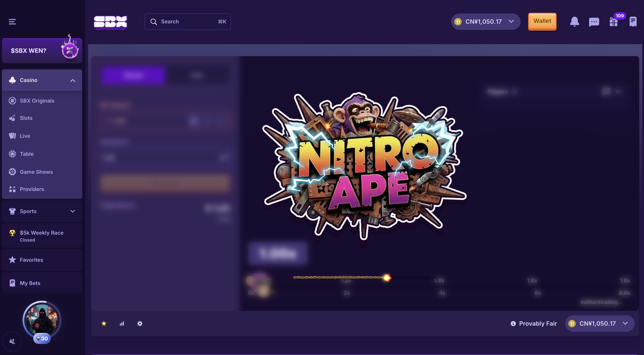Click the Weekly Race trophy icon
Viewport: 644px width, 355px height.
tap(12, 233)
